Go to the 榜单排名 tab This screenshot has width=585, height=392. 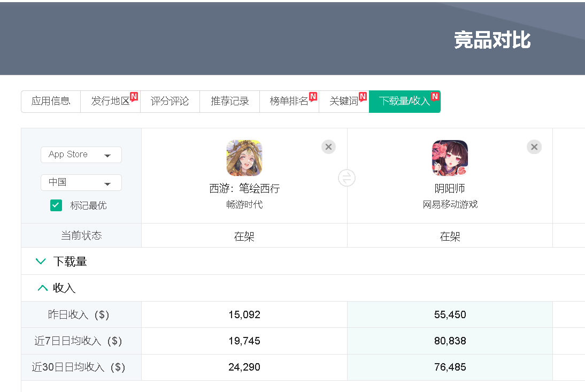point(289,102)
